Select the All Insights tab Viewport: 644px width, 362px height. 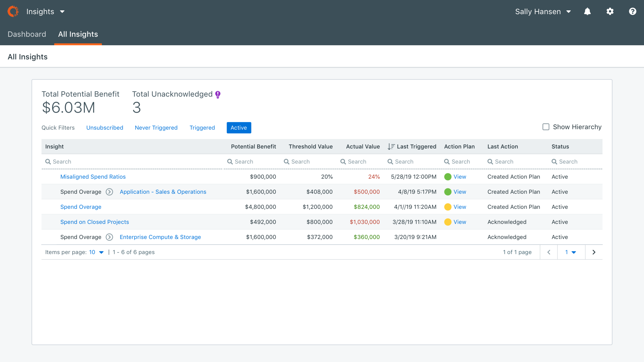click(x=78, y=34)
